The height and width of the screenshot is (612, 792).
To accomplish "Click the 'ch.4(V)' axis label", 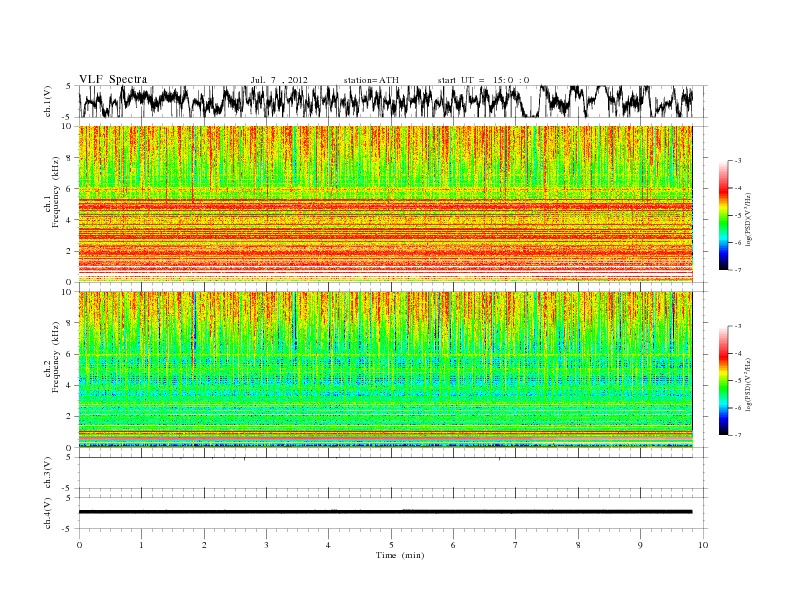I will point(48,513).
